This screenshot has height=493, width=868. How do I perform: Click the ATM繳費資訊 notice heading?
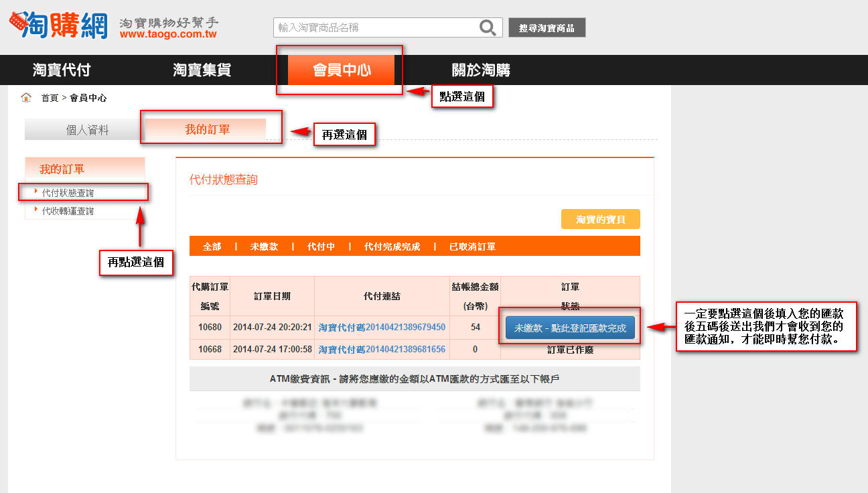[415, 379]
